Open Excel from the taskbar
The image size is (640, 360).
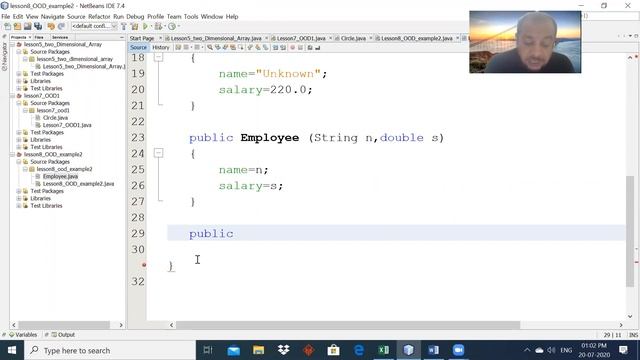(x=384, y=350)
